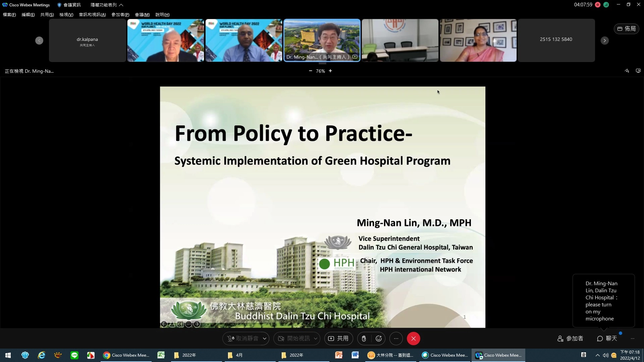Image resolution: width=644 pixels, height=362 pixels.
Task: Open the 檔案(F) file menu
Action: coord(9,15)
